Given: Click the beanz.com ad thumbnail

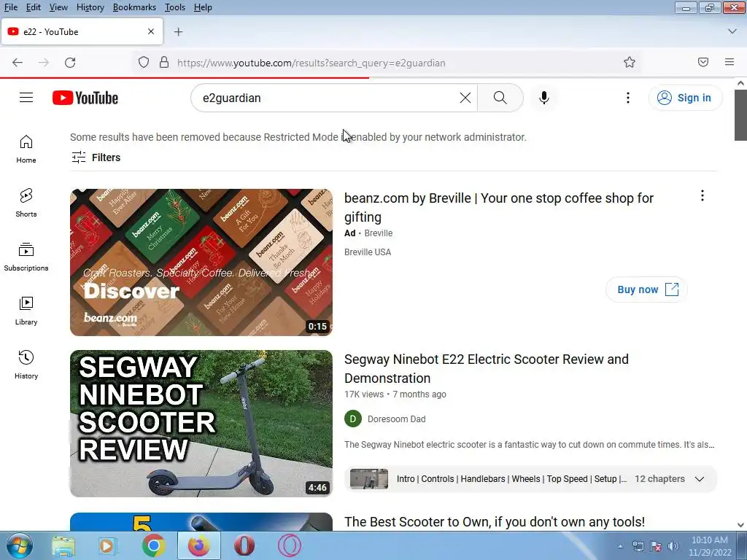Looking at the screenshot, I should pyautogui.click(x=201, y=262).
